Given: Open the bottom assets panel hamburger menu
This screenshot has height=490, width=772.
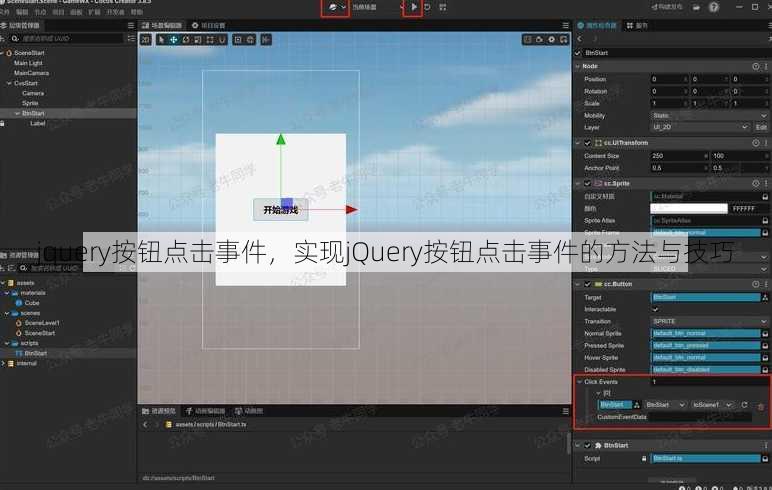Looking at the screenshot, I should click(x=565, y=411).
